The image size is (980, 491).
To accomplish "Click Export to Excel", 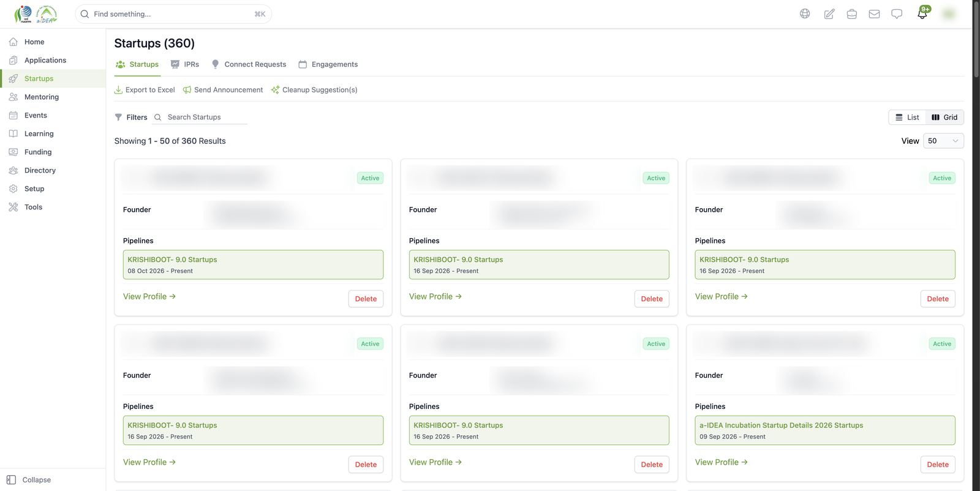I will coord(145,90).
